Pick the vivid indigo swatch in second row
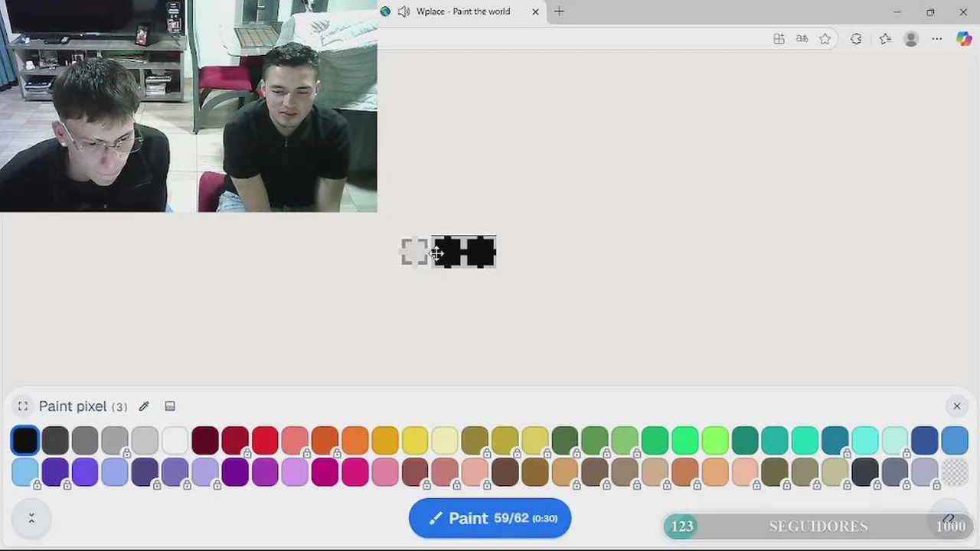 (85, 472)
